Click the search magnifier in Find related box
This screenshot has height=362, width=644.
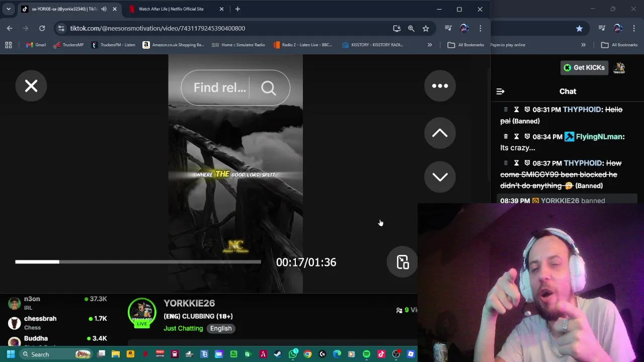pyautogui.click(x=269, y=88)
